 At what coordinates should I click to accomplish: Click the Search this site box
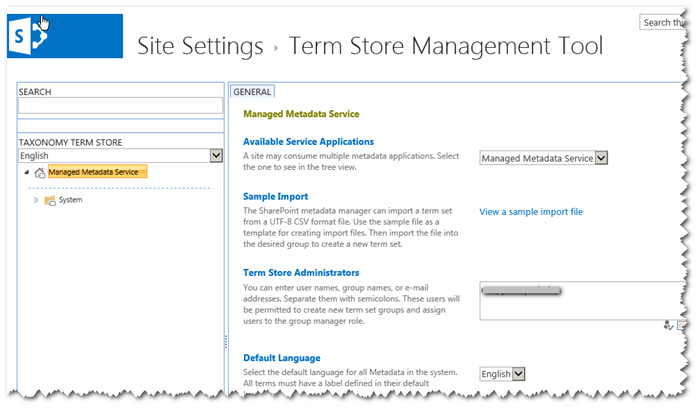click(x=663, y=22)
